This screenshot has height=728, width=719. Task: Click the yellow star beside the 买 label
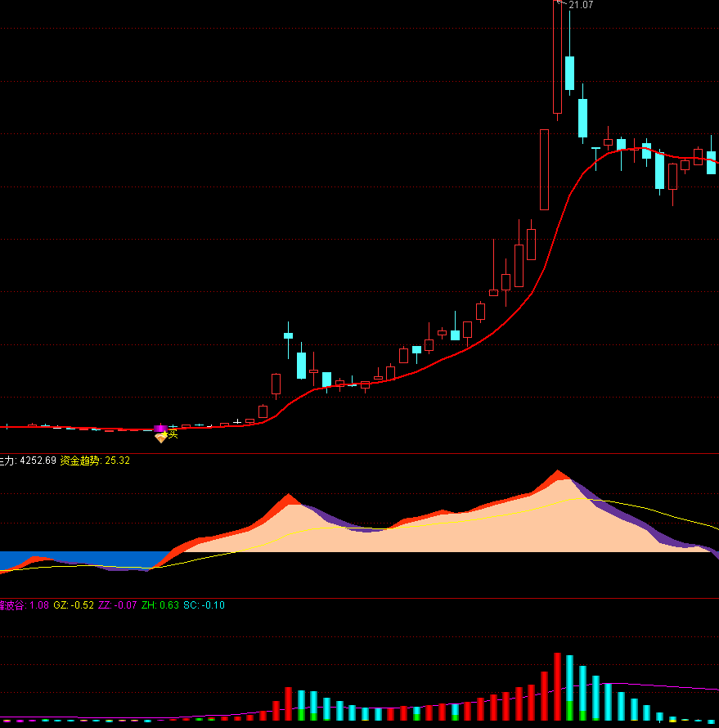(164, 434)
